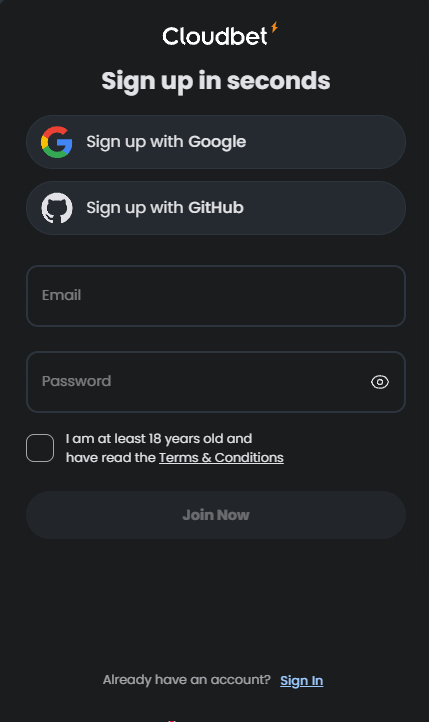Viewport: 429px width, 722px height.
Task: Click the bold word GitHub in button
Action: [216, 208]
